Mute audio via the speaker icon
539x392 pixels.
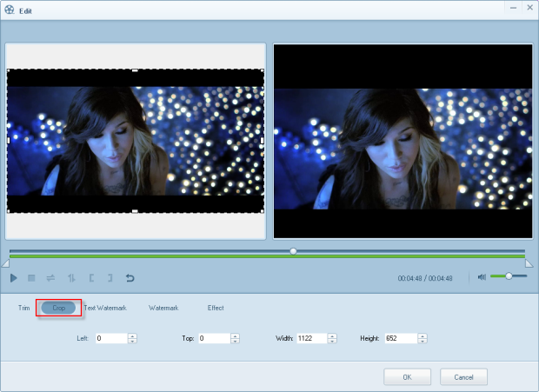coord(482,277)
